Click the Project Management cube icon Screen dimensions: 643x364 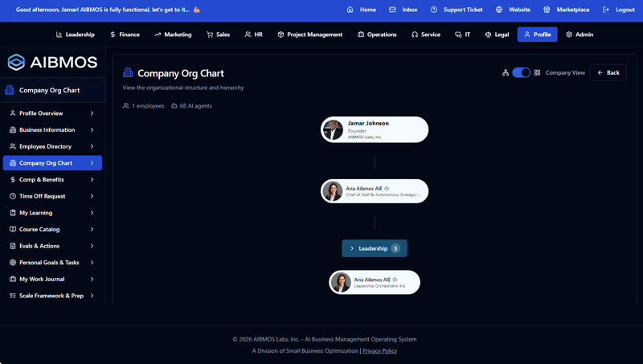coord(281,35)
